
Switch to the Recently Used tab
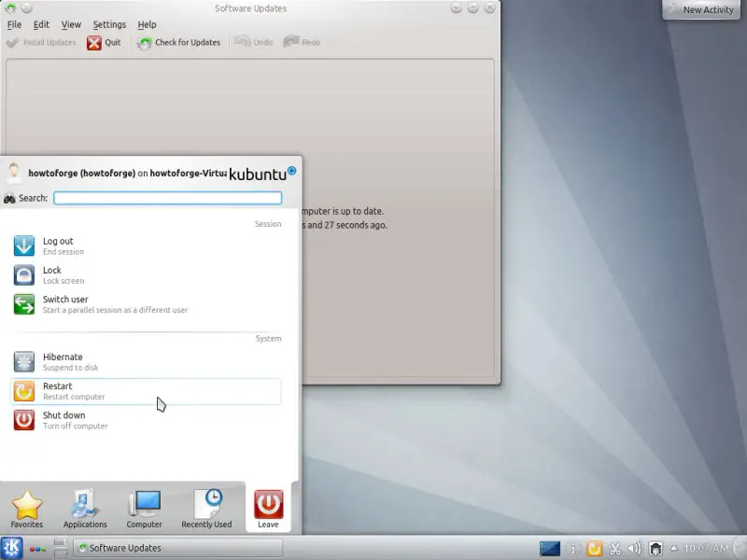click(206, 509)
